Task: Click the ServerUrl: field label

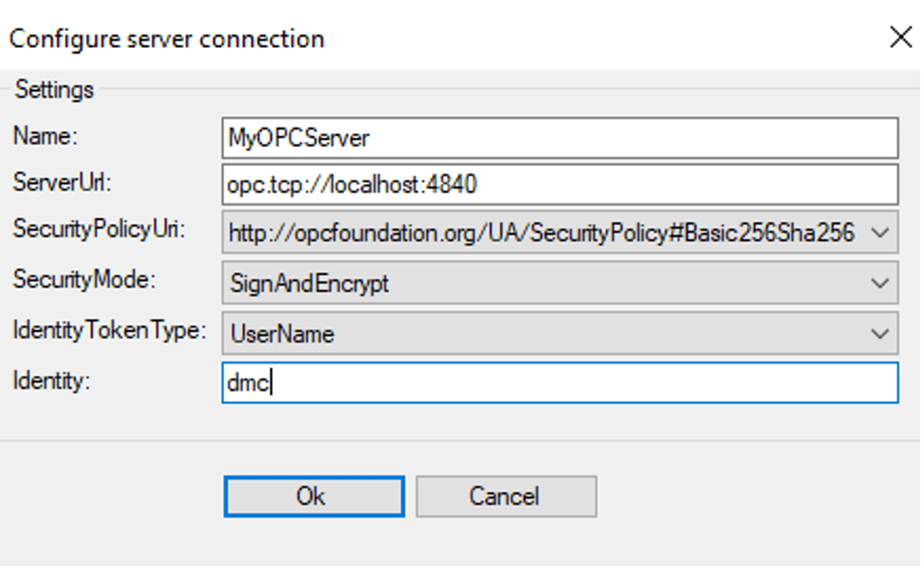Action: 62,183
